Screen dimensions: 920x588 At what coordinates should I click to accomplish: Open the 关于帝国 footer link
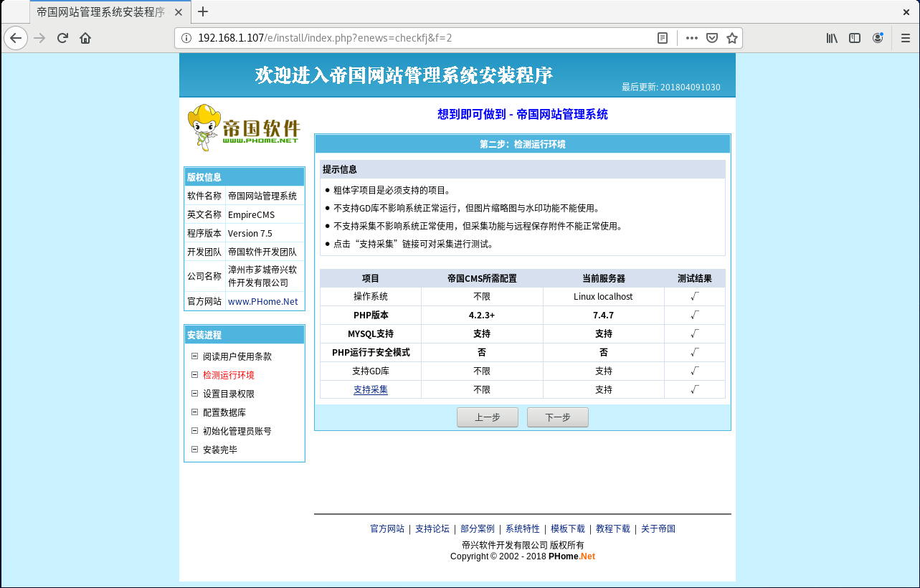point(658,528)
